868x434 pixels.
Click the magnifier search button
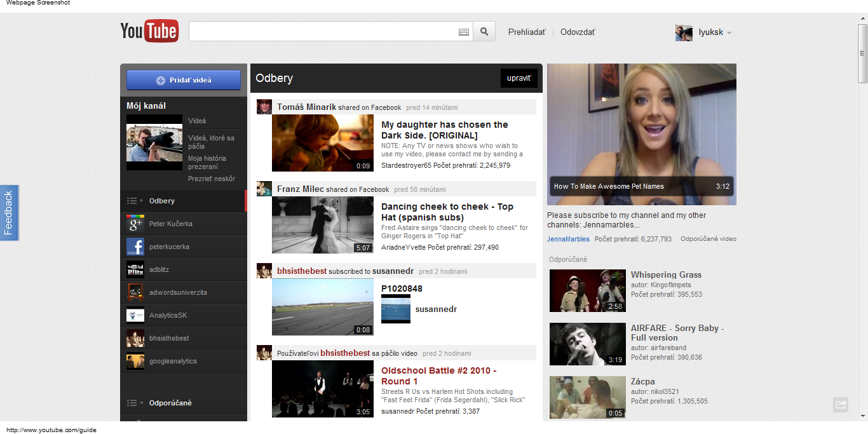(x=484, y=32)
